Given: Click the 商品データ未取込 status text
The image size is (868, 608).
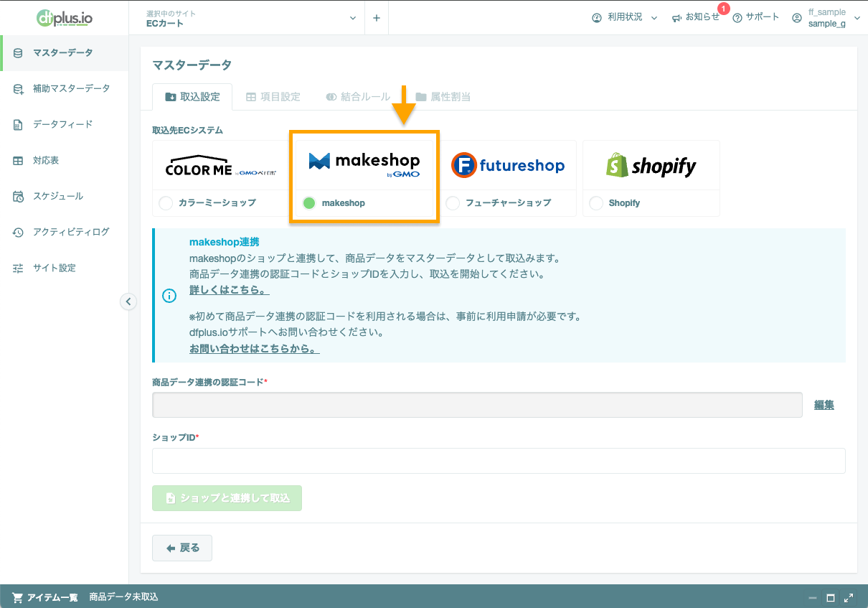Looking at the screenshot, I should tap(123, 597).
